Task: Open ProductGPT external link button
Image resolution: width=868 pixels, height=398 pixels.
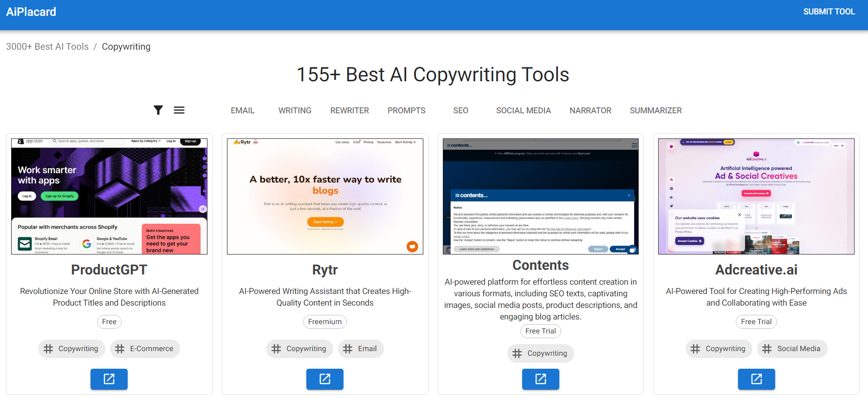Action: coord(109,379)
